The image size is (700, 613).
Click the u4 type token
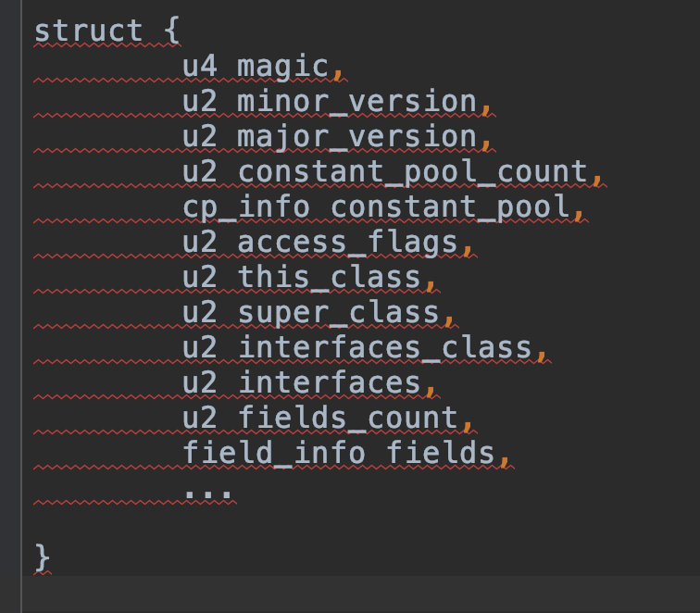point(200,66)
